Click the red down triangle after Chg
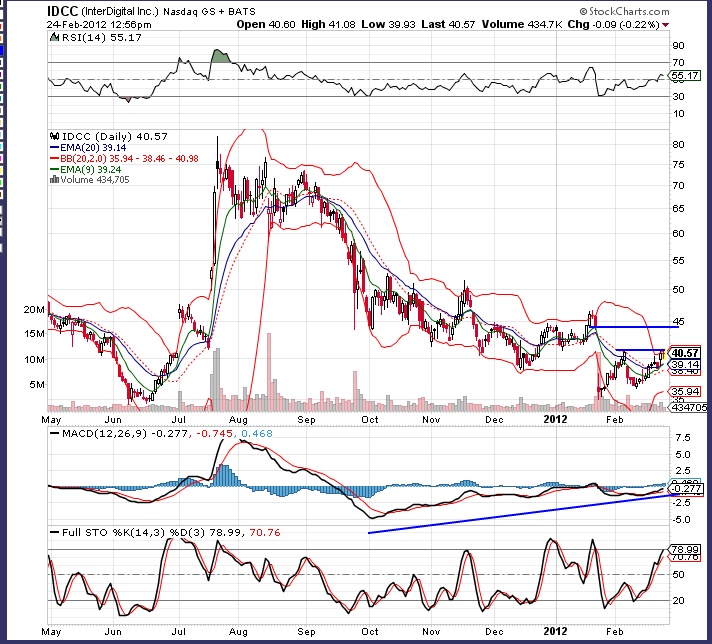This screenshot has width=712, height=644. [666, 25]
